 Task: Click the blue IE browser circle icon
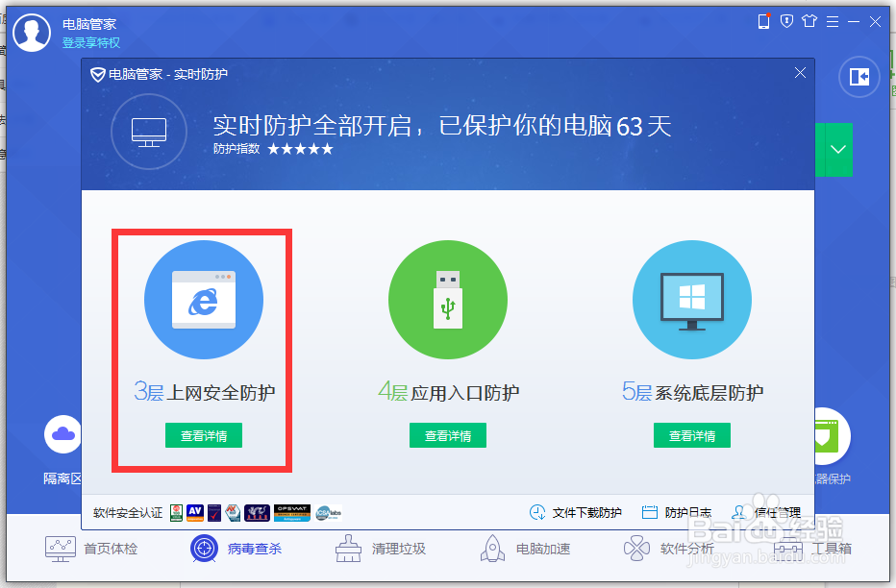click(x=204, y=300)
